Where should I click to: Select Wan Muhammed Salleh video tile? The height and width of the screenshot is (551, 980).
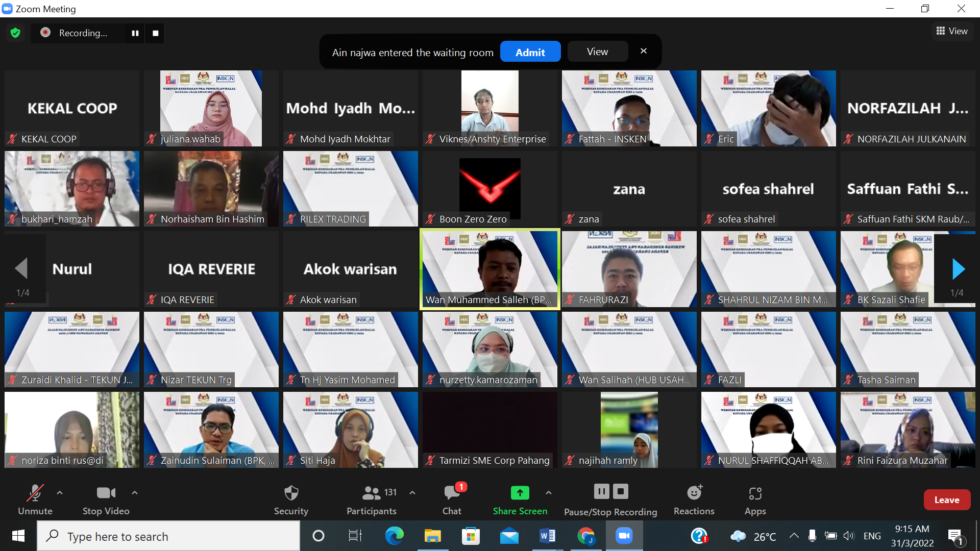pos(489,269)
